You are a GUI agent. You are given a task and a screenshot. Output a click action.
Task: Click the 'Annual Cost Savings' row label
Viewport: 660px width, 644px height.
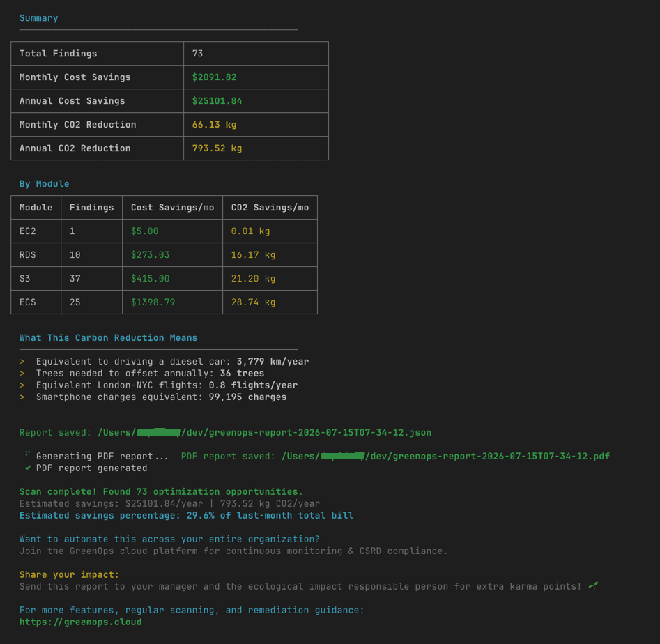coord(72,101)
